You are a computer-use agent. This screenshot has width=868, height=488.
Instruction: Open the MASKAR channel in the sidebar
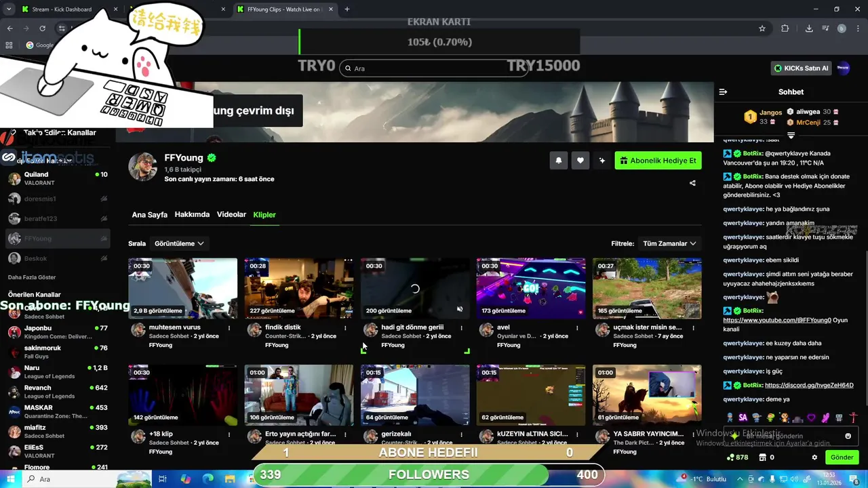(58, 411)
